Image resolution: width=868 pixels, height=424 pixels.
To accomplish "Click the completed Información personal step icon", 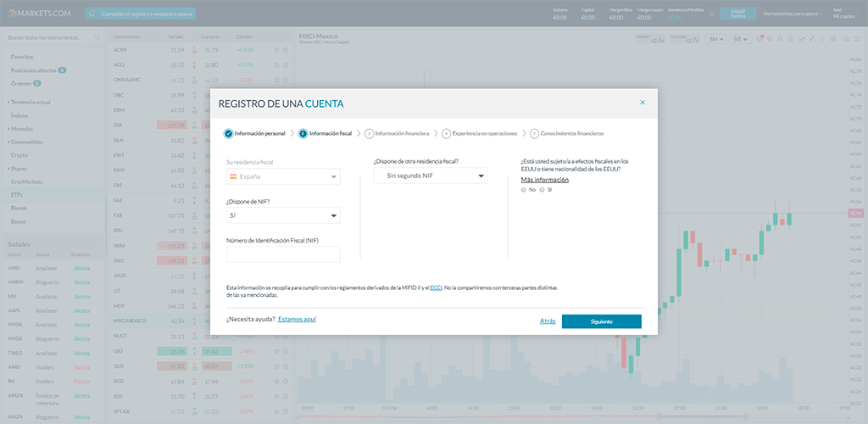I will tap(228, 133).
